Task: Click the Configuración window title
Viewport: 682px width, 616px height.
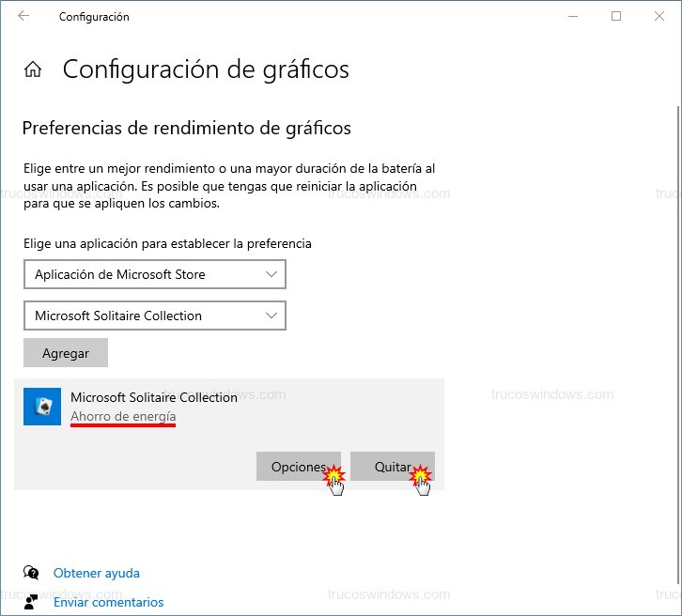Action: click(x=94, y=17)
